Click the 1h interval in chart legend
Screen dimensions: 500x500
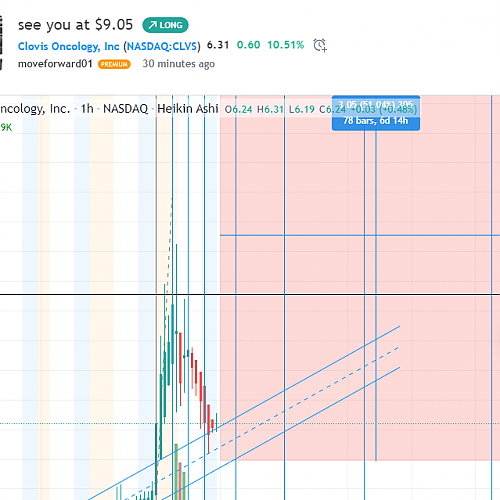click(87, 109)
